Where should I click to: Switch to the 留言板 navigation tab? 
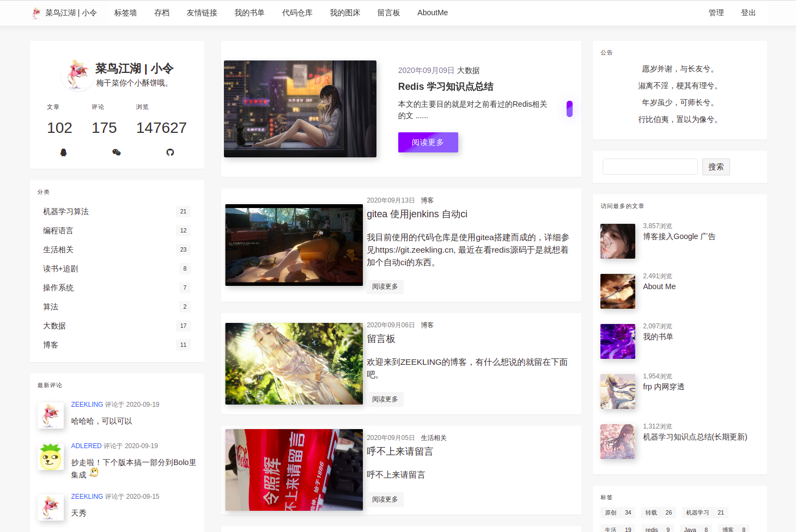click(x=388, y=13)
